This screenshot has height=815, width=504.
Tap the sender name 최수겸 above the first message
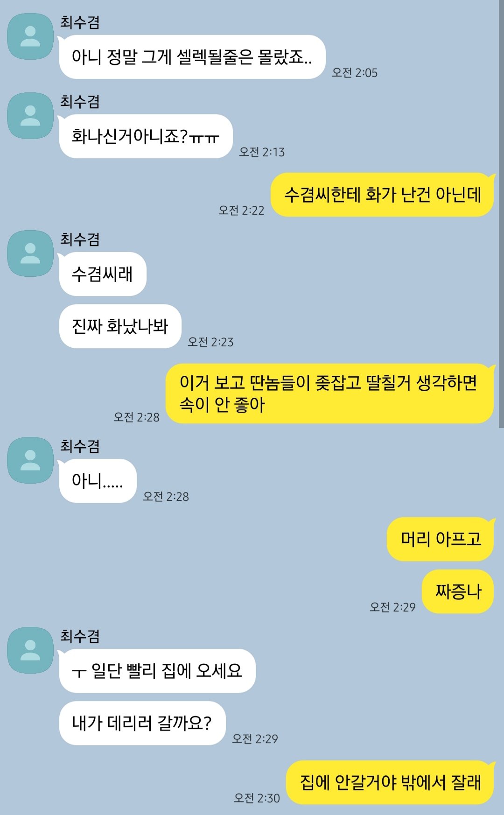pyautogui.click(x=80, y=22)
